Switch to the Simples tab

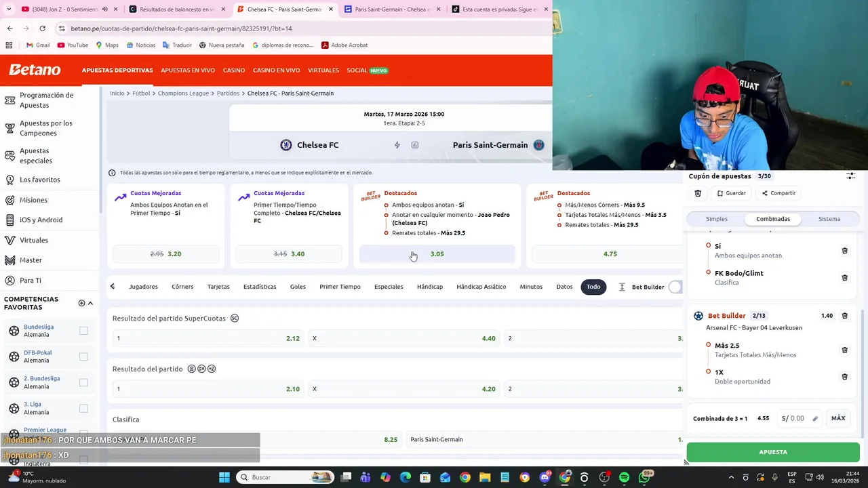click(717, 219)
